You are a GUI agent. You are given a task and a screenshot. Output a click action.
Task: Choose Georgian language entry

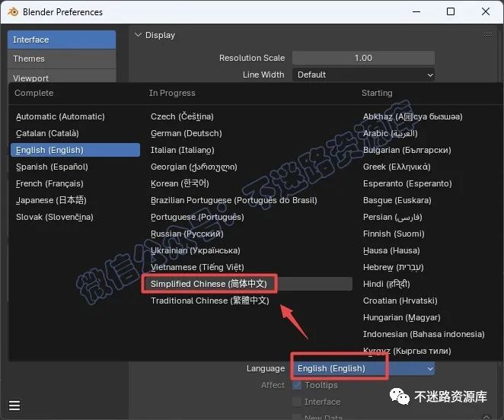point(247,167)
